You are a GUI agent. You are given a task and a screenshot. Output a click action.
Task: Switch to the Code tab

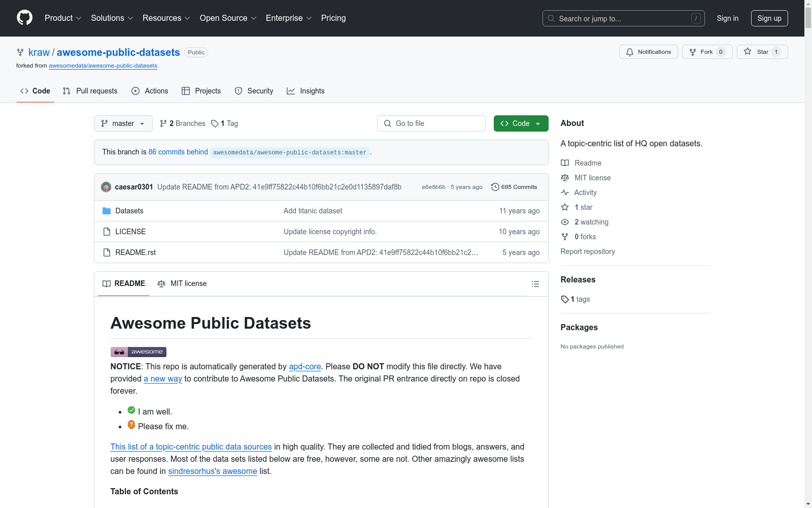click(36, 91)
